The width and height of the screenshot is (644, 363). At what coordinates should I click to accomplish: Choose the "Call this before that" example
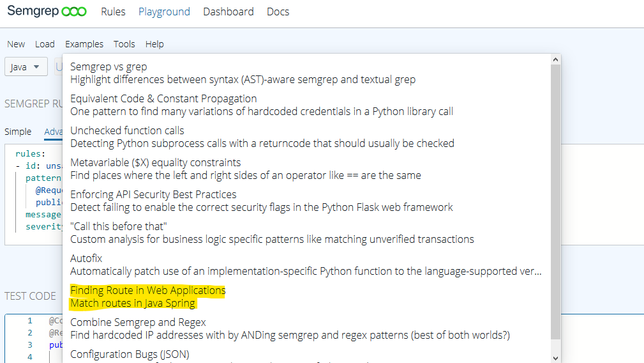[x=119, y=226]
